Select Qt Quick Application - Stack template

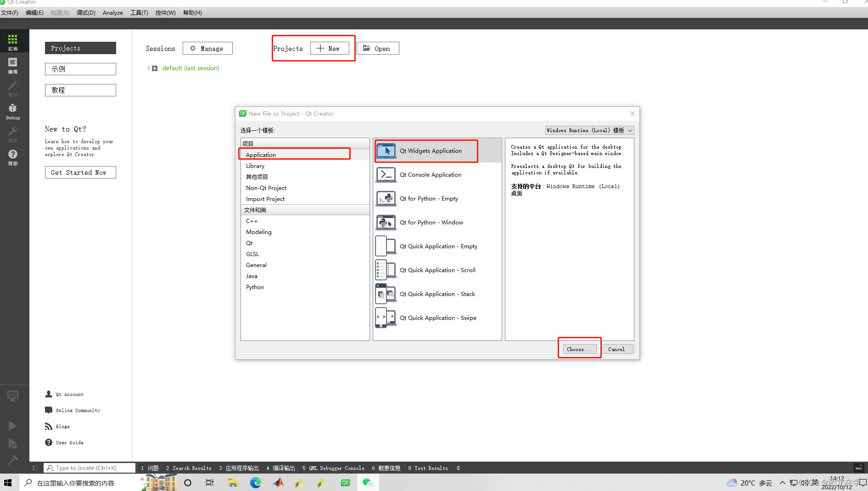tap(437, 294)
